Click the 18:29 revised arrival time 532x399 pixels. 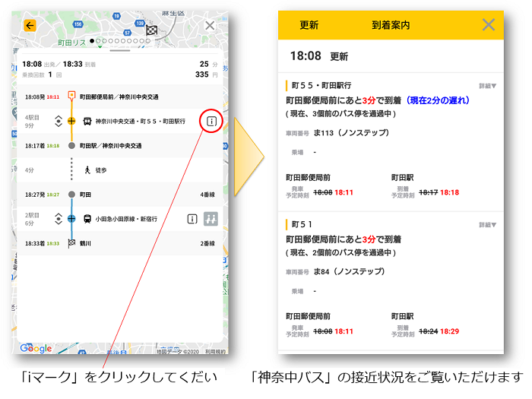coord(450,331)
